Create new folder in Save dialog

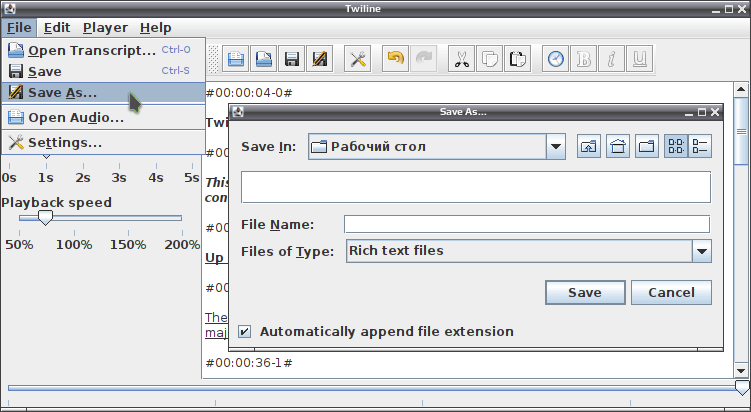click(647, 146)
